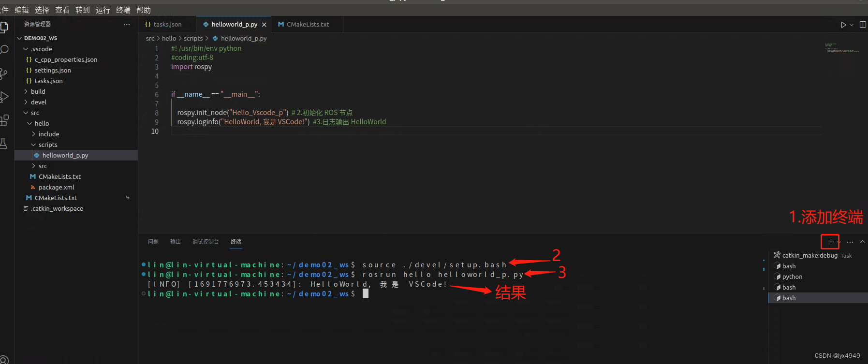Viewport: 868px width, 364px height.
Task: Close the helloworld_p.py tab
Action: point(264,25)
